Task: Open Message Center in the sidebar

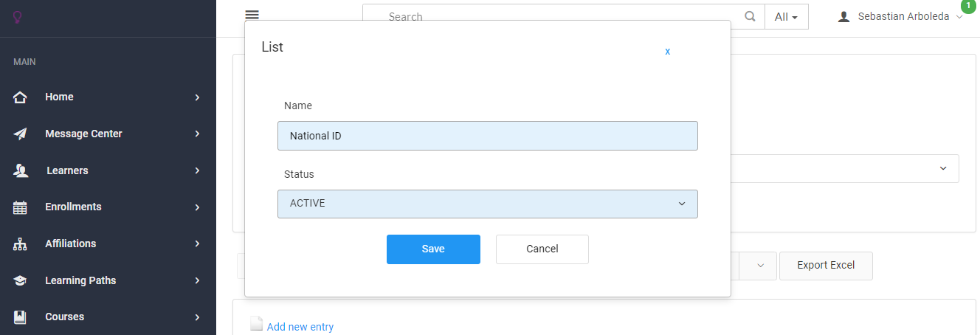Action: coord(83,134)
